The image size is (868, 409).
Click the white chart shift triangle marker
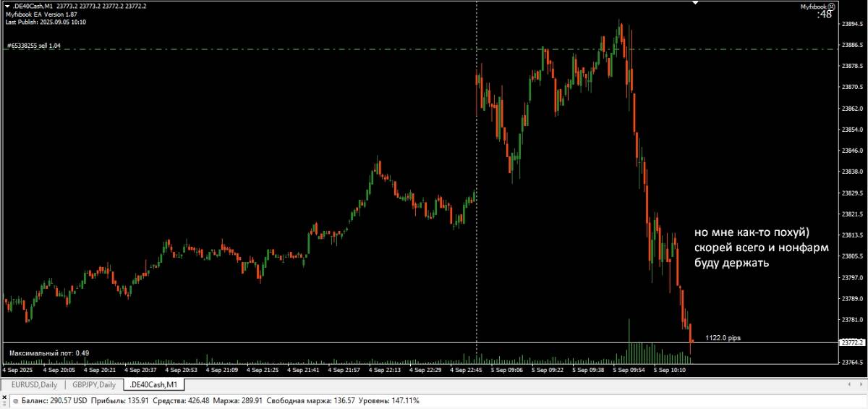[x=695, y=3]
